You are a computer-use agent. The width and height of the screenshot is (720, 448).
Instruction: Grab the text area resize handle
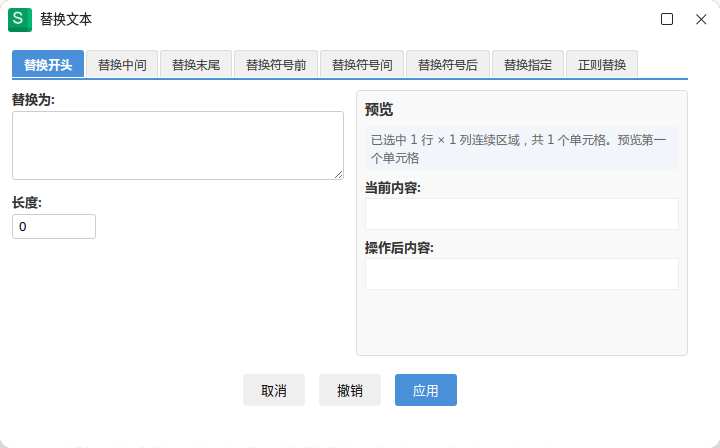pyautogui.click(x=338, y=174)
